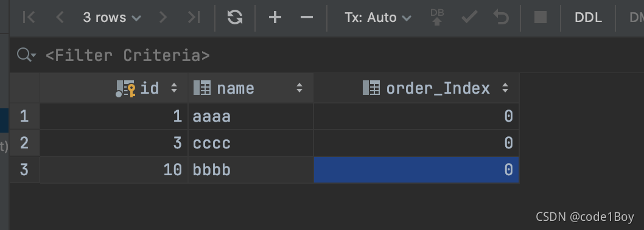The width and height of the screenshot is (644, 230).
Task: Open the DDL view button
Action: [588, 17]
